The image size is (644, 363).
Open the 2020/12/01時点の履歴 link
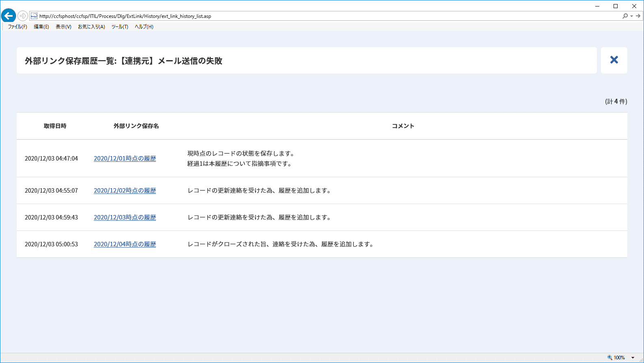click(x=125, y=159)
